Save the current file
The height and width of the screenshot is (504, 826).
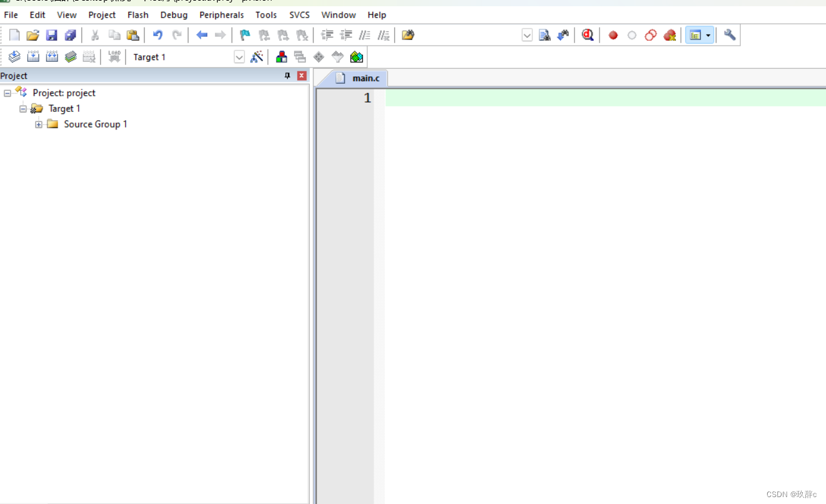(x=52, y=35)
